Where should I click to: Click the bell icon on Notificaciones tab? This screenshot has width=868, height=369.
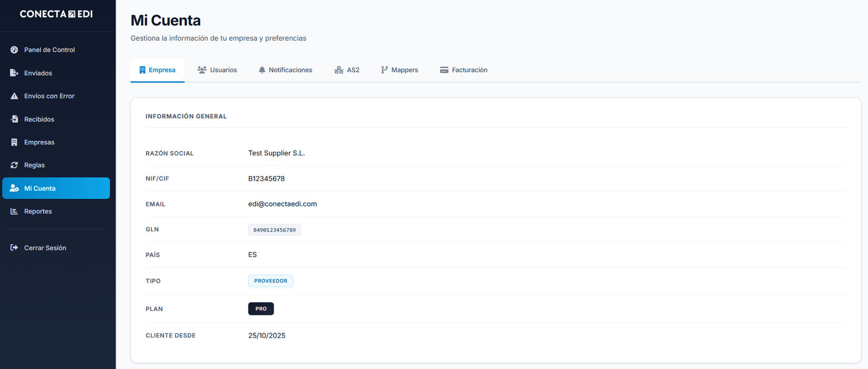pyautogui.click(x=262, y=70)
